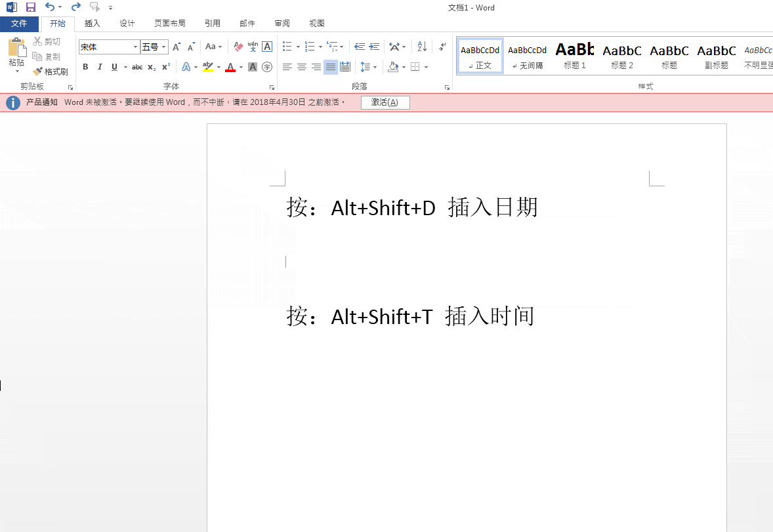This screenshot has width=773, height=532.
Task: Click the increase indent icon
Action: (374, 47)
